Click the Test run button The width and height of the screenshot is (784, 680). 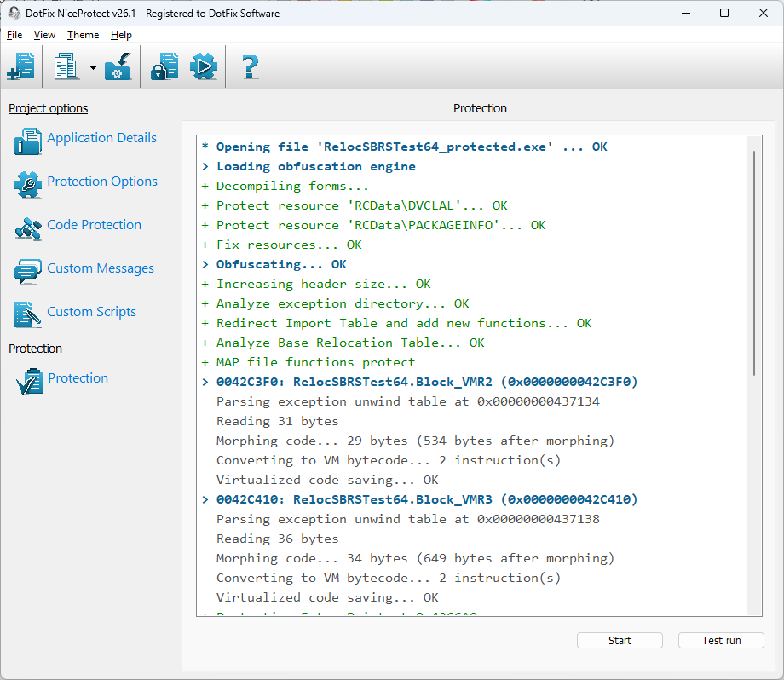(721, 641)
